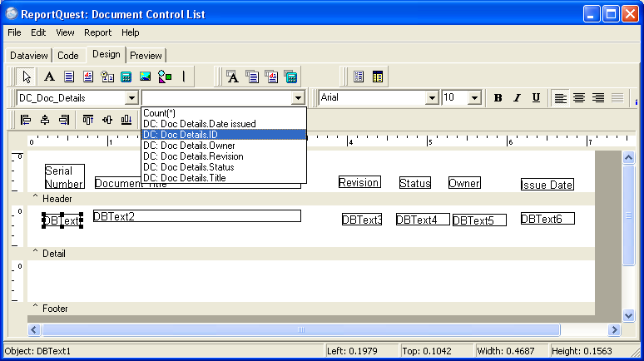The height and width of the screenshot is (361, 644).
Task: Open the Report menu
Action: tap(97, 32)
